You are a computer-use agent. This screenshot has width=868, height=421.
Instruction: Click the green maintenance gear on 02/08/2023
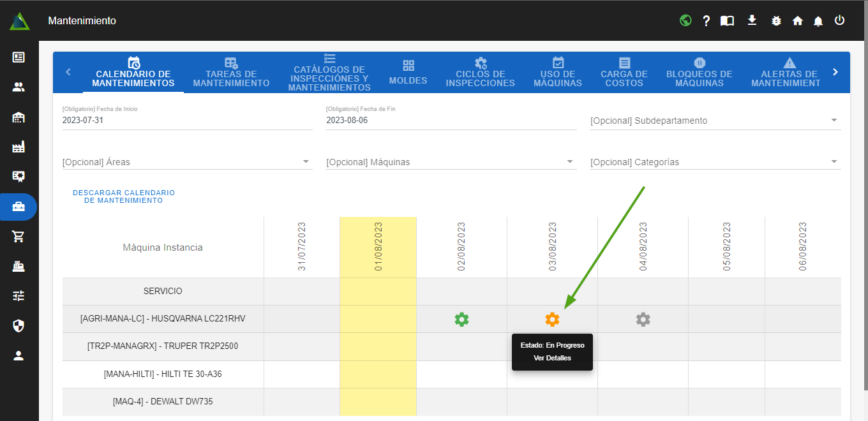point(461,320)
